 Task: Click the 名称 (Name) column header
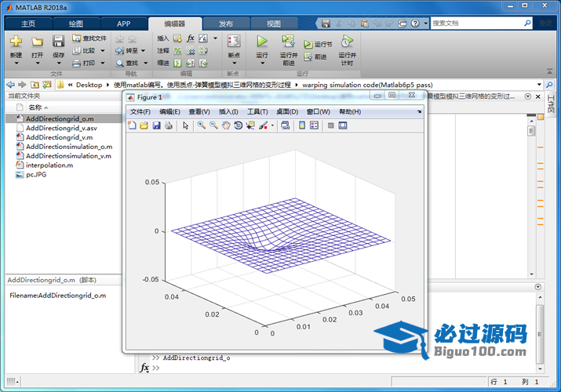[x=35, y=107]
